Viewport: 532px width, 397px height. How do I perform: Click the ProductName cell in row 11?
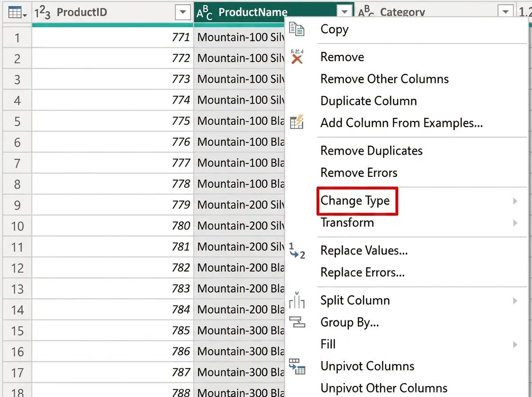click(x=239, y=247)
